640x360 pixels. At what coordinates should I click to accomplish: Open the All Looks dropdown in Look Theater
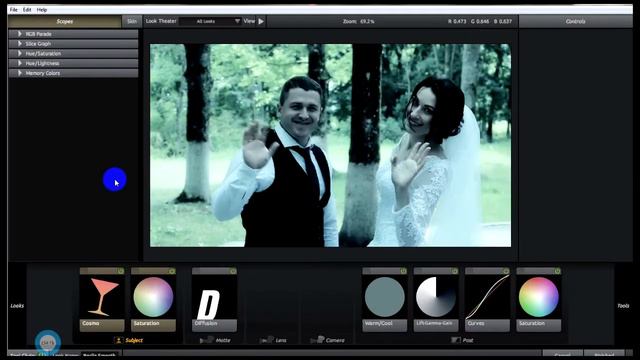pos(211,21)
